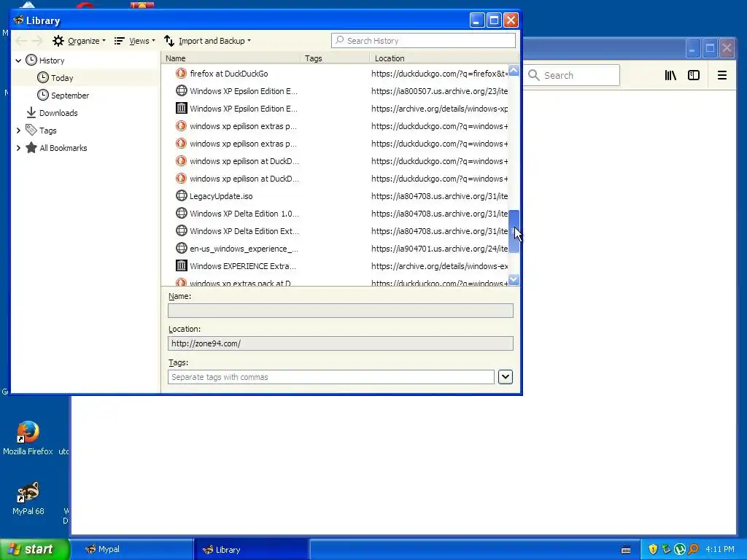Image resolution: width=747 pixels, height=560 pixels.
Task: Select the Tags item in the sidebar
Action: click(x=47, y=131)
